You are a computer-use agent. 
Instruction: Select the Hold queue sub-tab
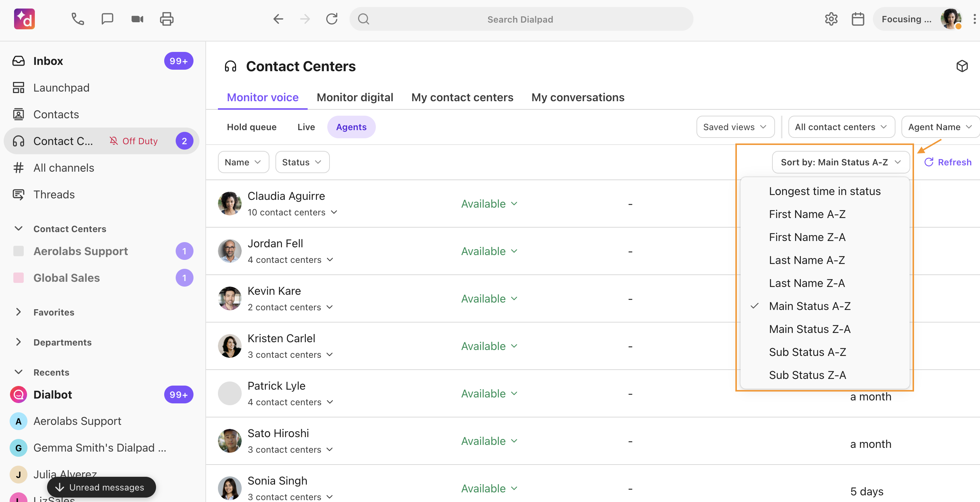pyautogui.click(x=251, y=127)
